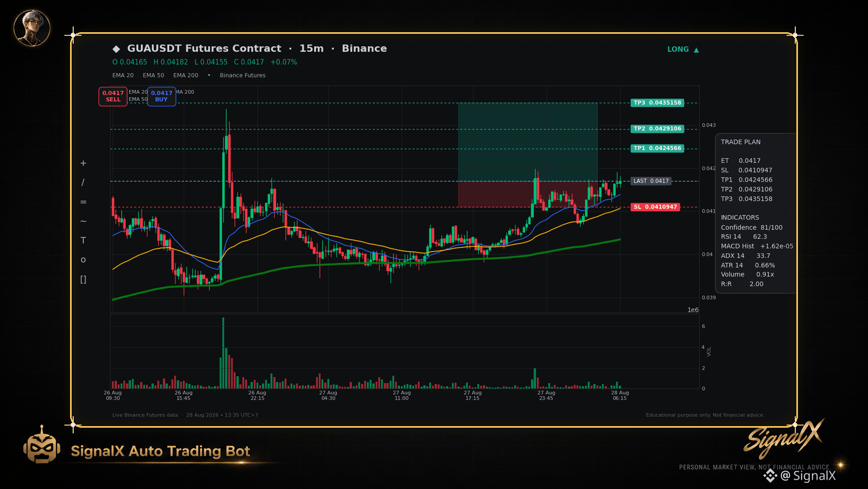Click the TP1 0.0424566 price label
868x489 pixels.
[x=657, y=149]
